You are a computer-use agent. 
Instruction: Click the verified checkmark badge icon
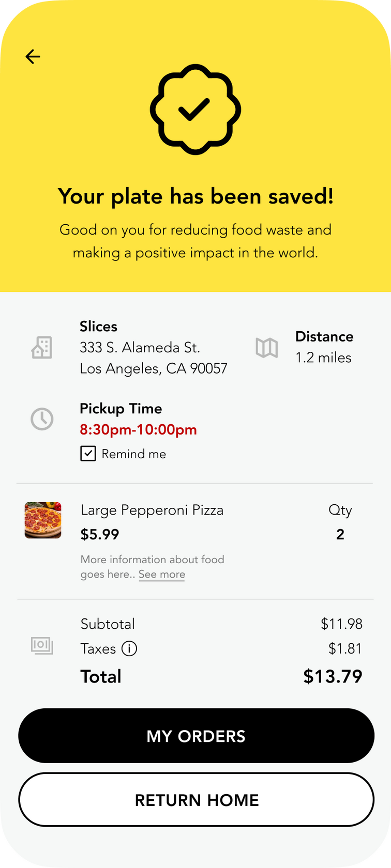pyautogui.click(x=195, y=110)
